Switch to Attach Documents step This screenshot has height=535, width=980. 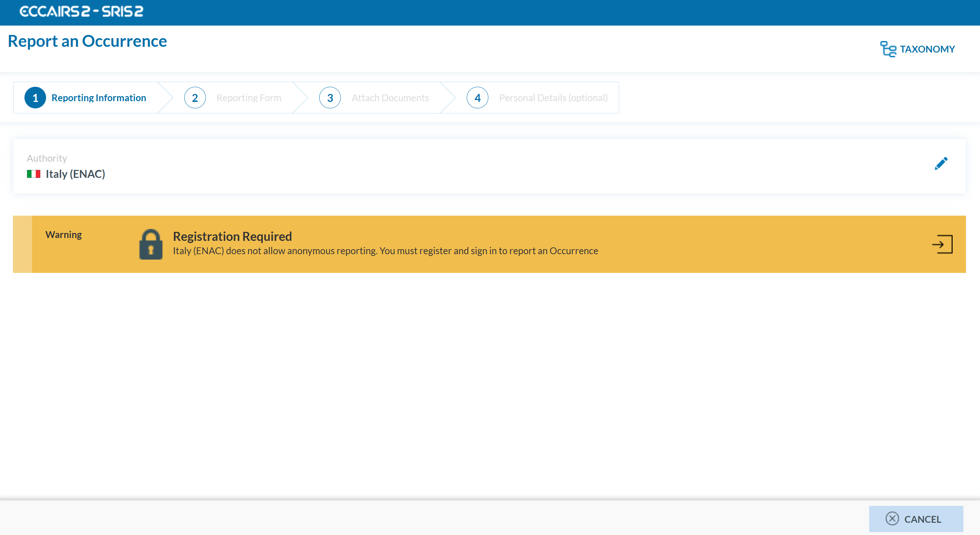[x=390, y=98]
